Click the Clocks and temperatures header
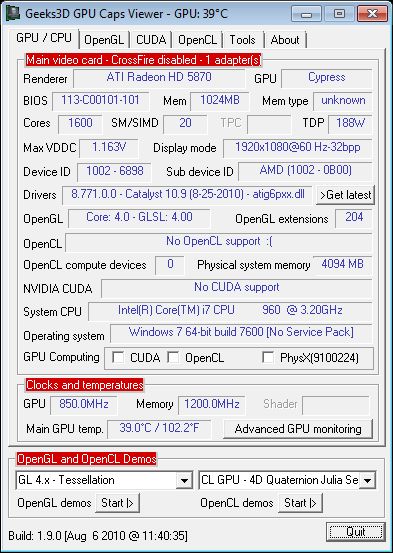The height and width of the screenshot is (553, 393). [85, 385]
